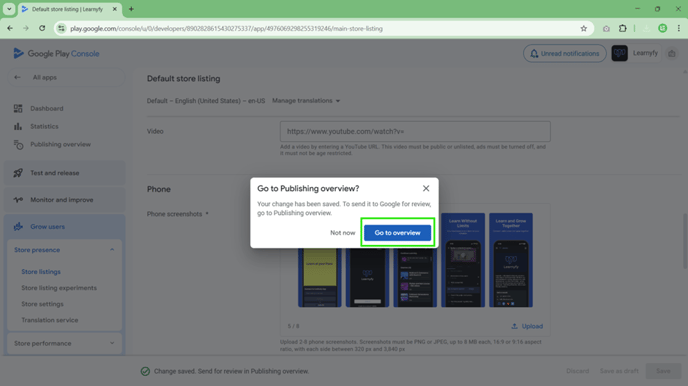Select the first yellow phone screenshot
688x386 pixels.
point(319,277)
